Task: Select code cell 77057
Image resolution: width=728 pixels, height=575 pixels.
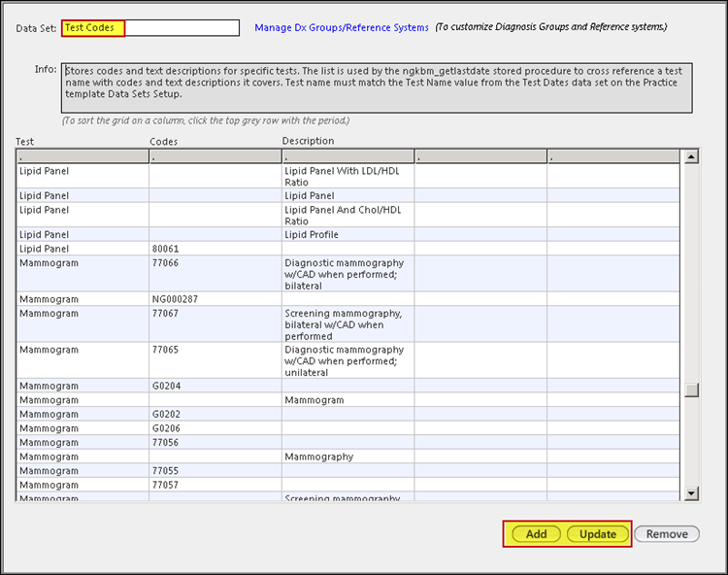Action: click(215, 485)
